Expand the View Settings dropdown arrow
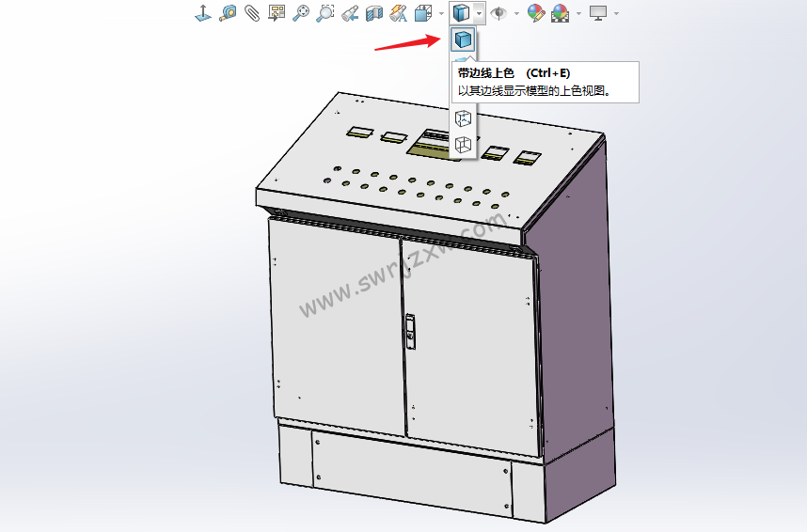Viewport: 807px width, 532px height. point(617,13)
